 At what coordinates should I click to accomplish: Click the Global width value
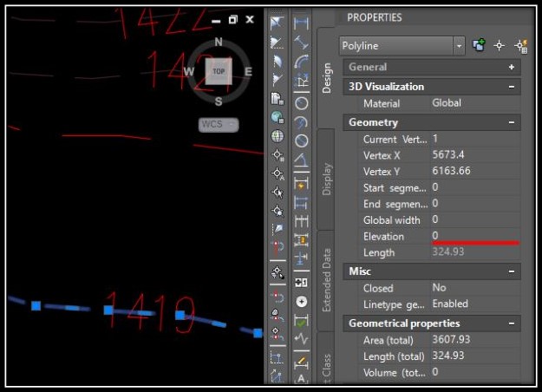[475, 220]
